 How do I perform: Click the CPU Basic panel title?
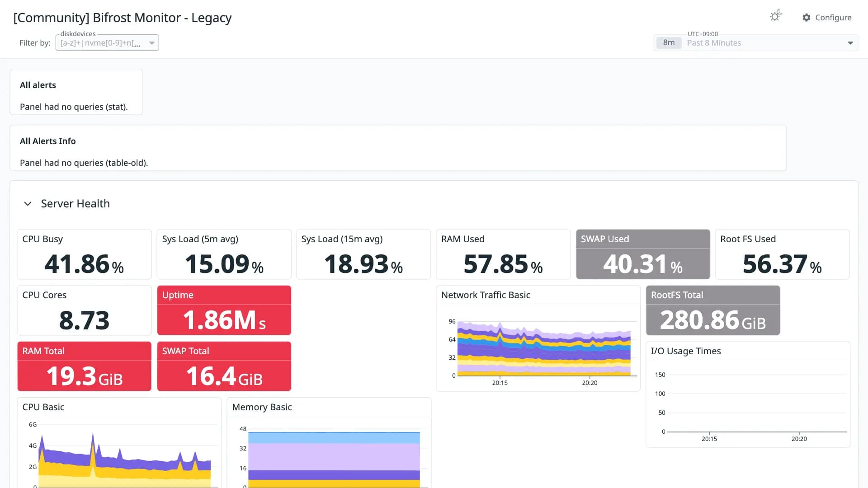43,407
